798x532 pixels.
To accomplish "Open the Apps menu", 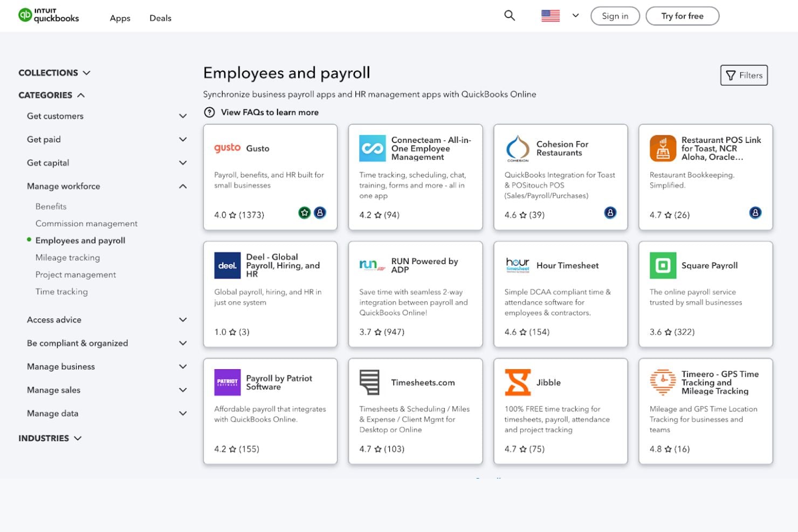I will [x=120, y=18].
